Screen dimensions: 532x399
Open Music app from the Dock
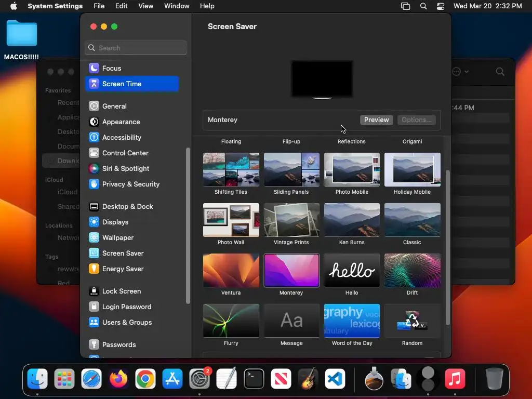click(x=455, y=379)
